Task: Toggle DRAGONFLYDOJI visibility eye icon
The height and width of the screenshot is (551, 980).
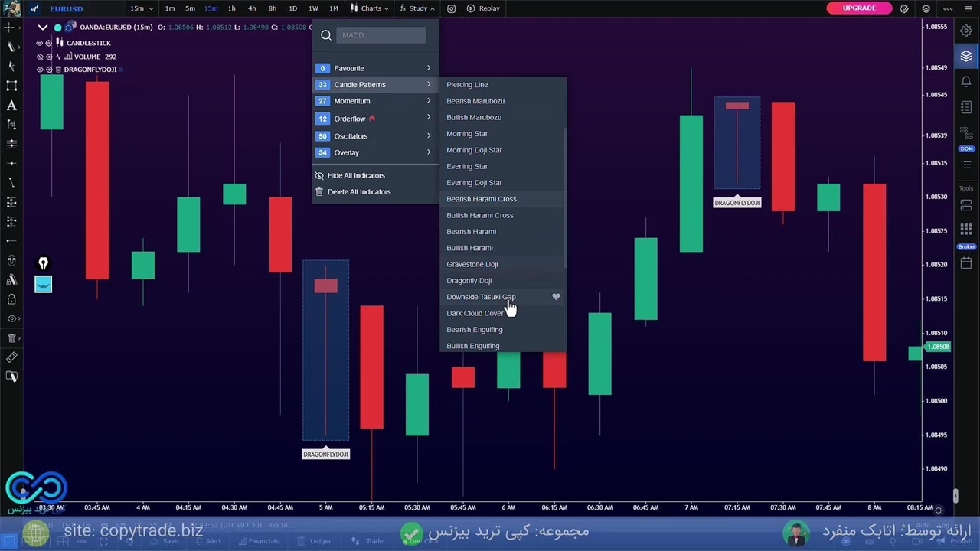Action: [x=40, y=70]
